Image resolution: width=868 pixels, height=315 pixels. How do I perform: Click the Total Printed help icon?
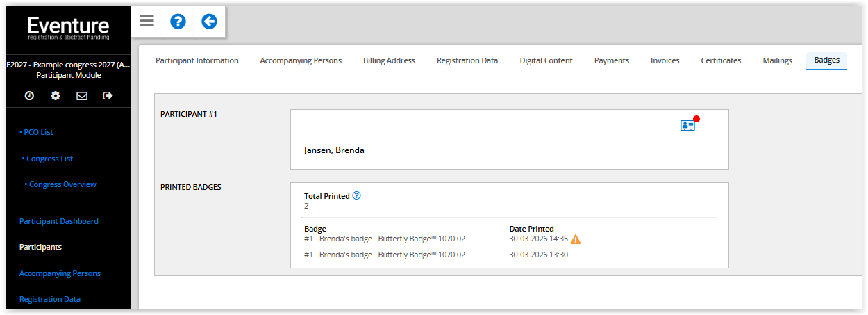click(356, 196)
